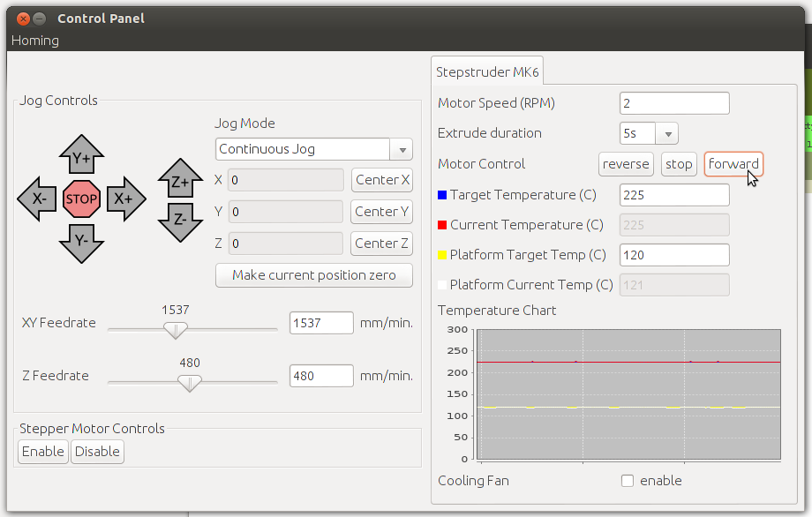This screenshot has width=812, height=517.
Task: Enable the Cooling Fan checkbox
Action: tap(628, 481)
